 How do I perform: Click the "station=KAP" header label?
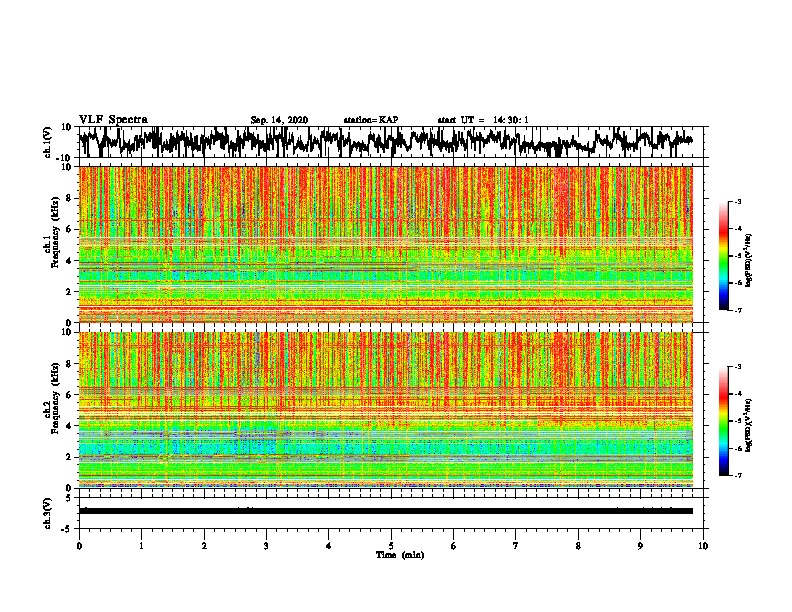(x=371, y=120)
